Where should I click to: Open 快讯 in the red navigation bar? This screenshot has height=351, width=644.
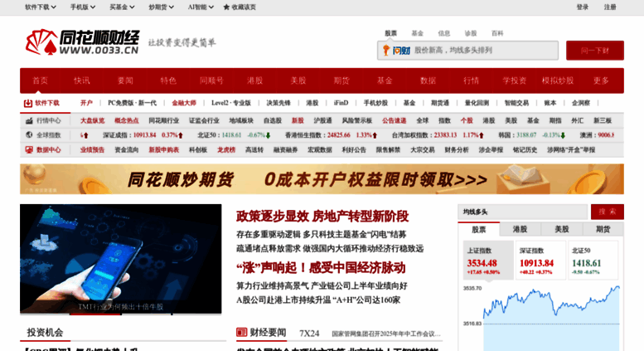pyautogui.click(x=82, y=80)
